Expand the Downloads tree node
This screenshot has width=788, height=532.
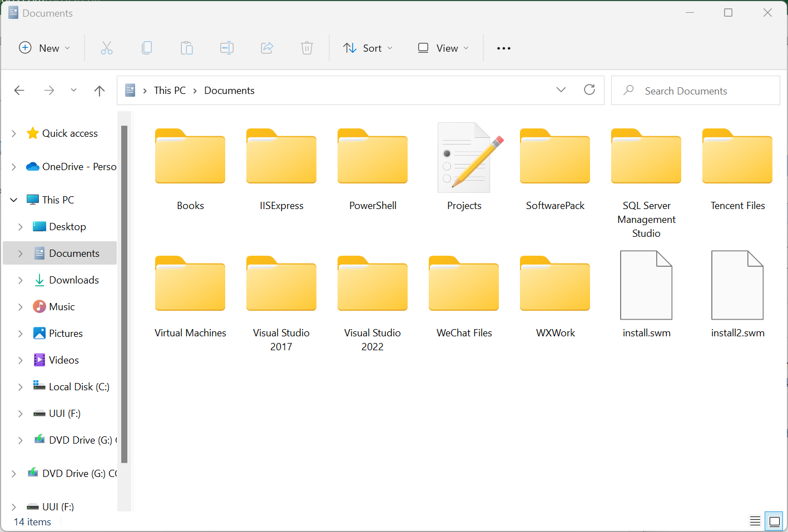(21, 280)
